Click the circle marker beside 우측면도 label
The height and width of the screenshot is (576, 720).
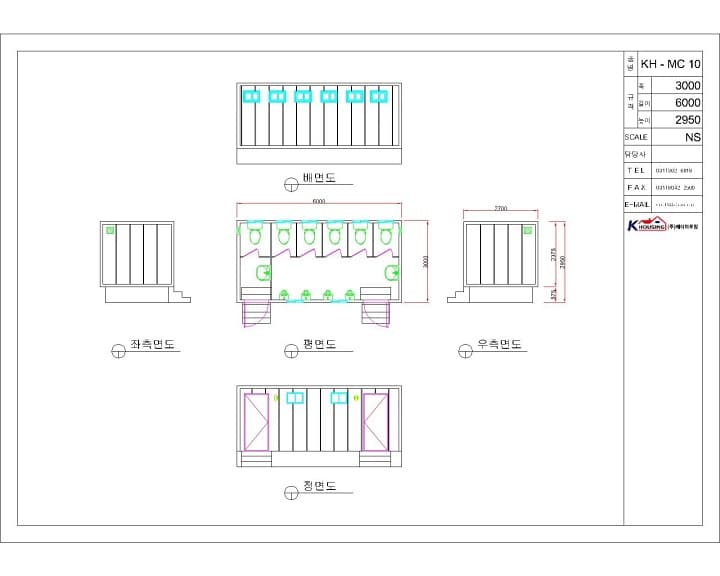[465, 350]
